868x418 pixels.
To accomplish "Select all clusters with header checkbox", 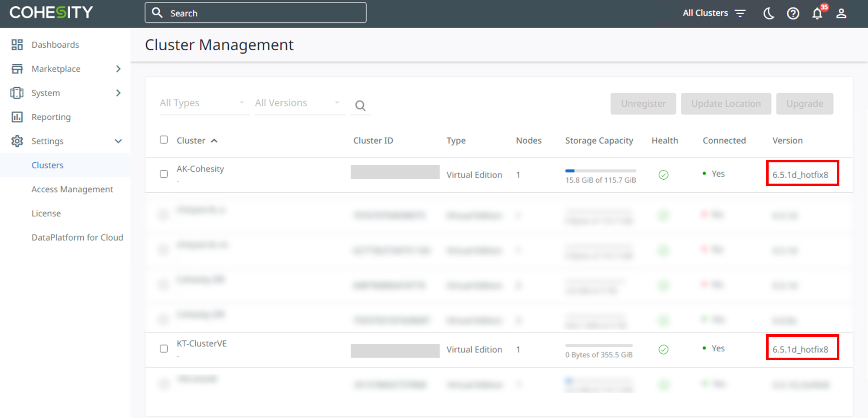I will [164, 140].
